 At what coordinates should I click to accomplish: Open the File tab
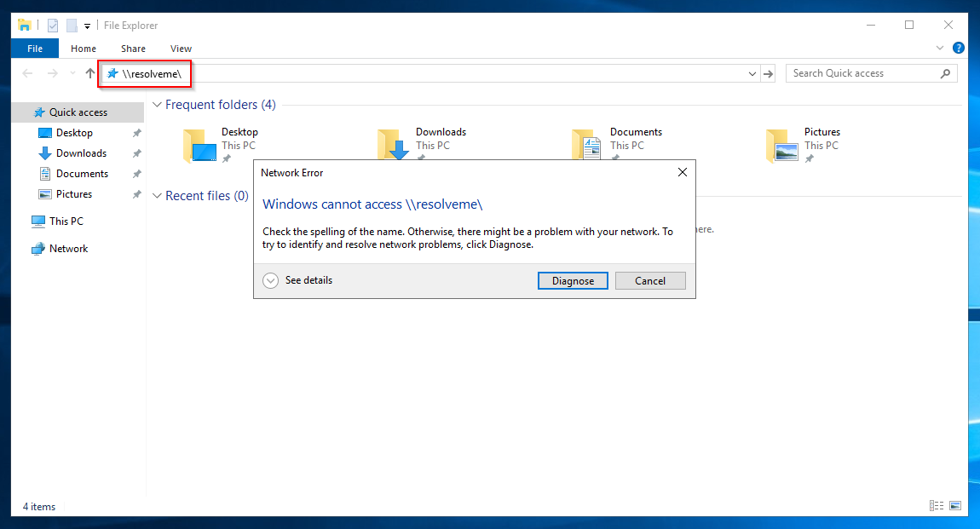35,48
